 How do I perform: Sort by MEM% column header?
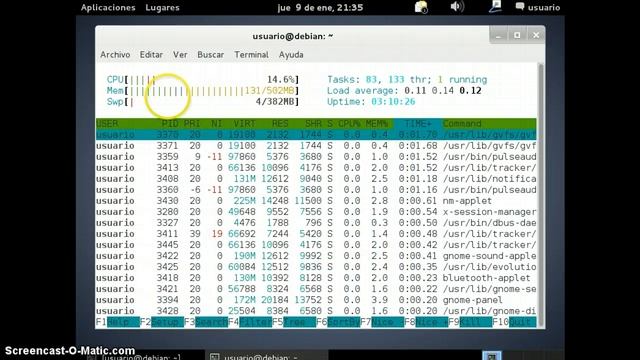(376, 124)
